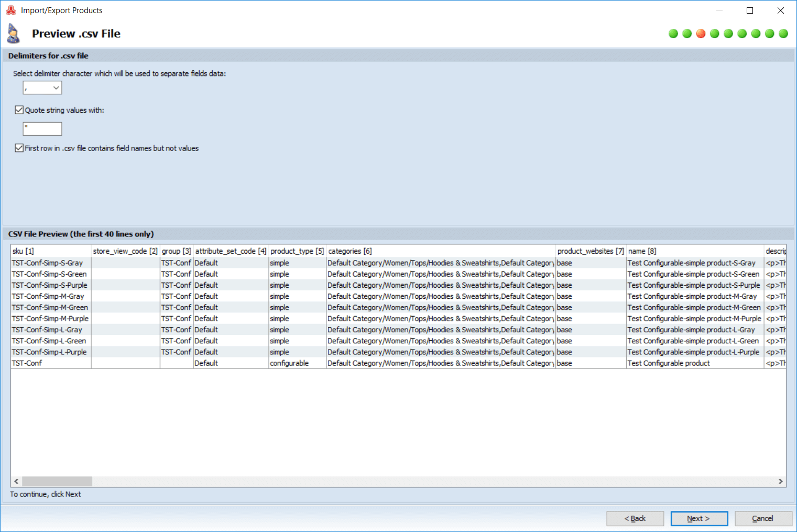This screenshot has width=797, height=532.
Task: Cancel the import wizard
Action: pos(762,518)
